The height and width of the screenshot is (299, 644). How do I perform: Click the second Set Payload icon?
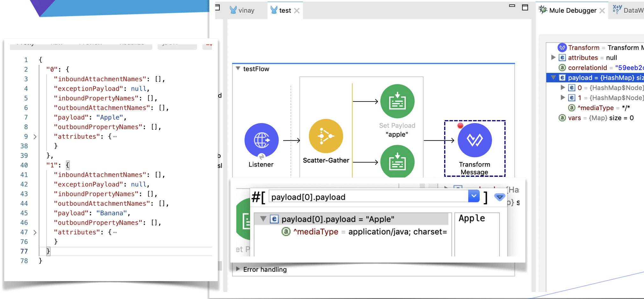[397, 162]
